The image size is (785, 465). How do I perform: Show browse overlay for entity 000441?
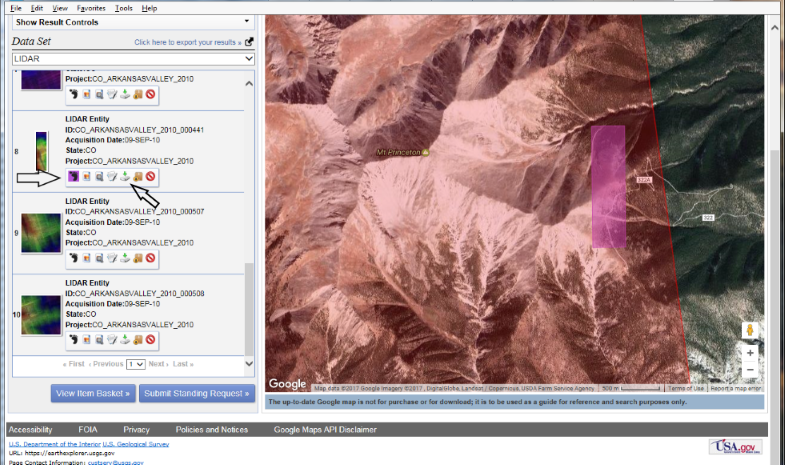click(x=86, y=177)
